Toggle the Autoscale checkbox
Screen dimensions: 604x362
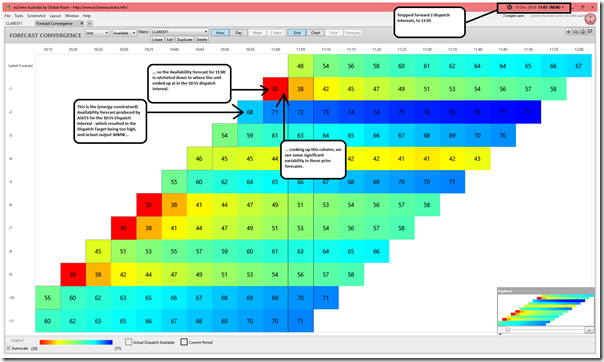point(9,348)
